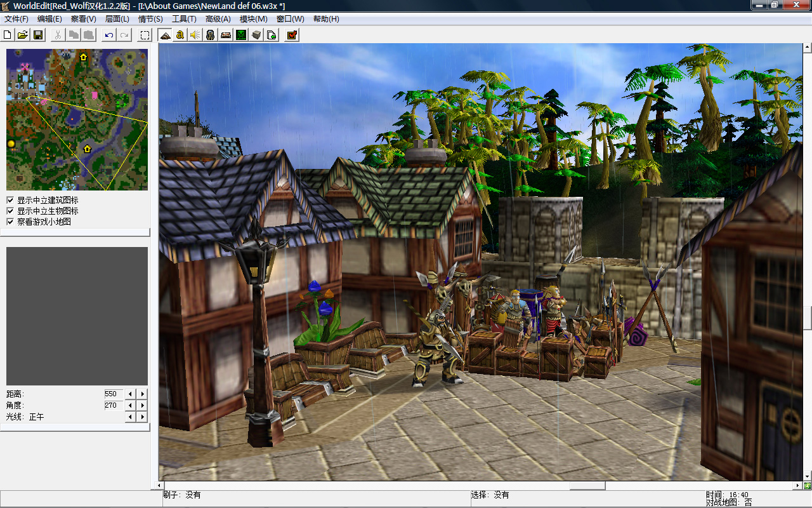Redo the last undone action
The width and height of the screenshot is (812, 508).
tap(124, 35)
